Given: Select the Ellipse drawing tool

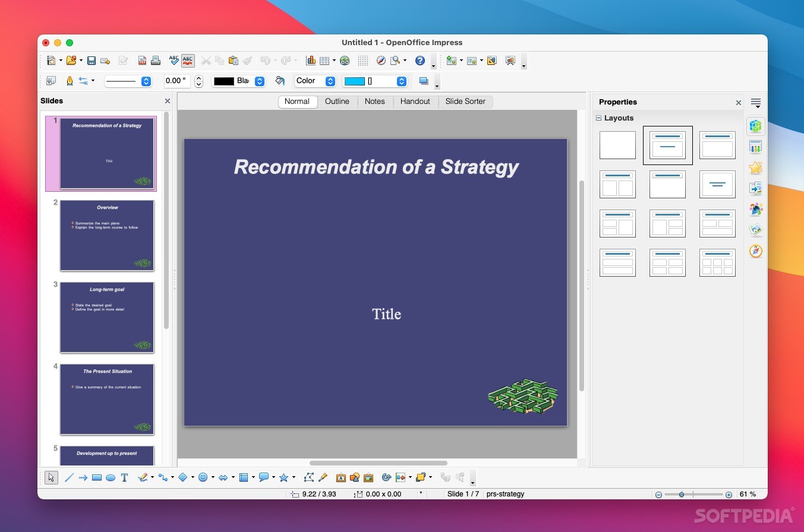Looking at the screenshot, I should [111, 477].
